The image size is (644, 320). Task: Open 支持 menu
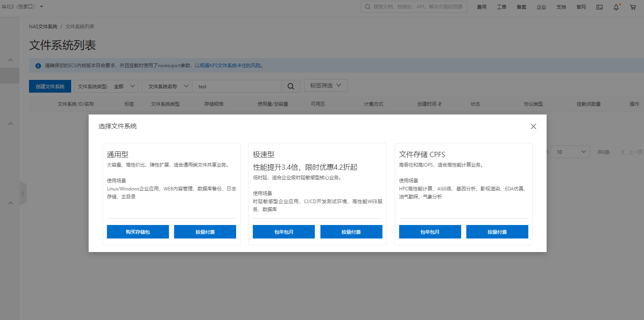pyautogui.click(x=561, y=7)
